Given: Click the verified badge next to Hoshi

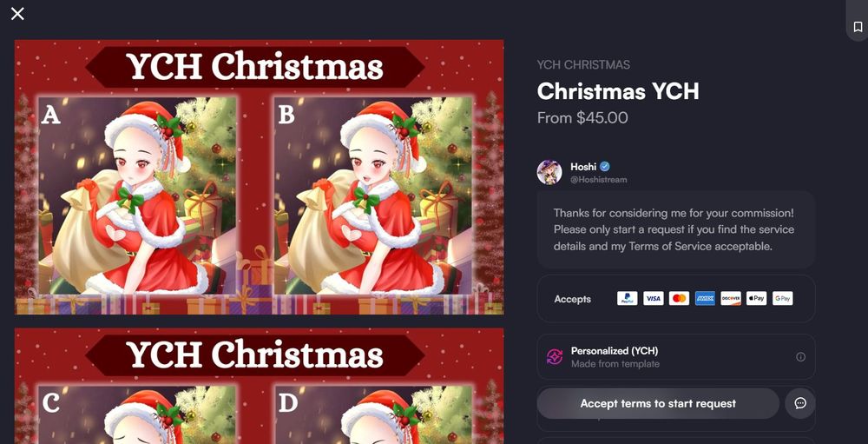Looking at the screenshot, I should pyautogui.click(x=605, y=166).
